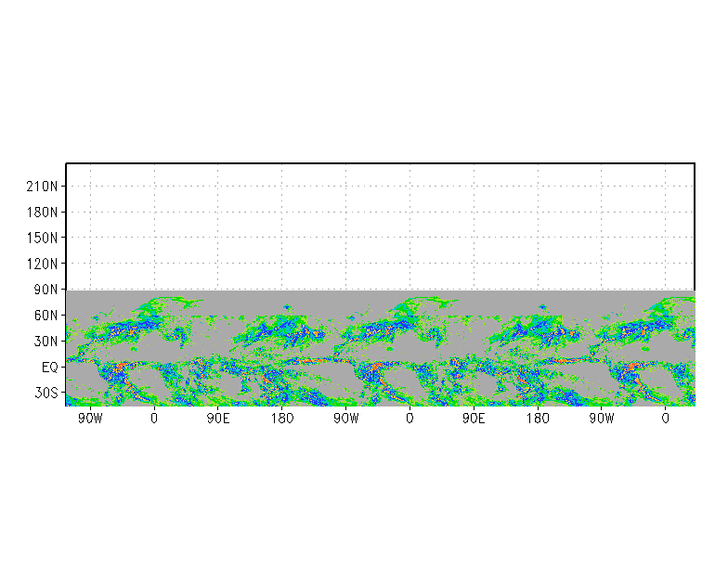
Task: Select the leftmost 0 longitude label
Action: click(x=154, y=419)
